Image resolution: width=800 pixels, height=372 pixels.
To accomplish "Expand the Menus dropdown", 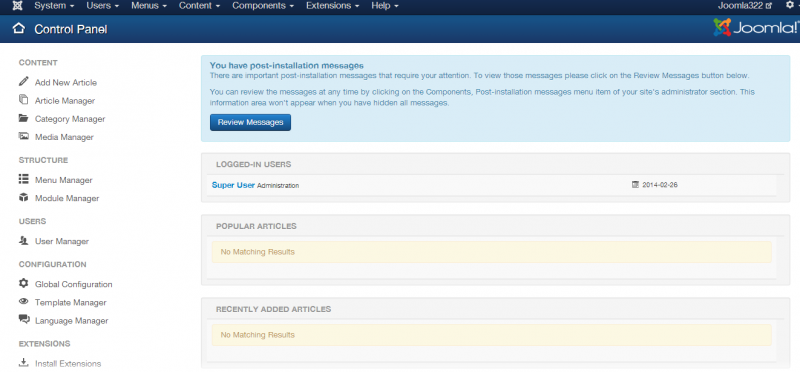I will 149,6.
